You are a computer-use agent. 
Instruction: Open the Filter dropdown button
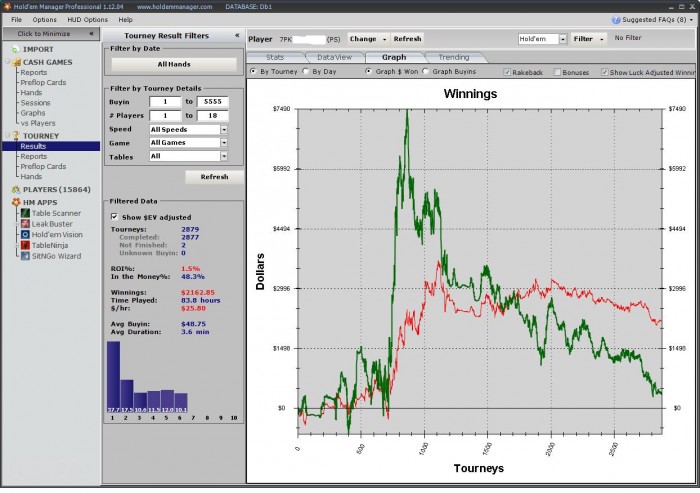588,39
